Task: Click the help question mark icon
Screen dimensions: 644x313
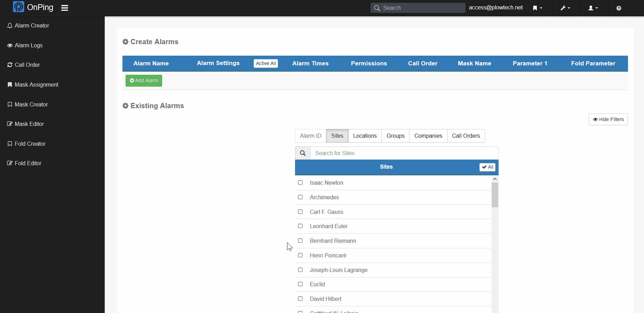Action: tap(619, 8)
